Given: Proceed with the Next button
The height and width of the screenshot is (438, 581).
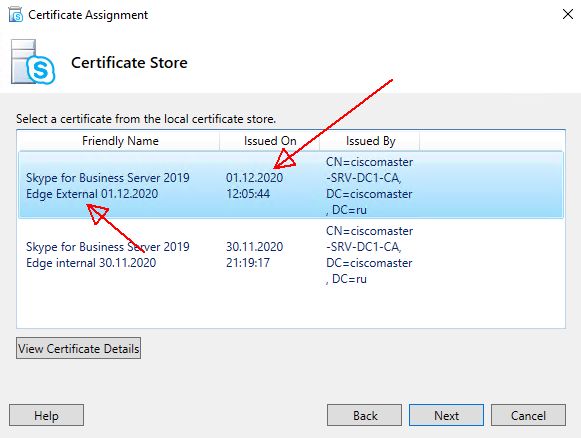Looking at the screenshot, I should point(446,415).
